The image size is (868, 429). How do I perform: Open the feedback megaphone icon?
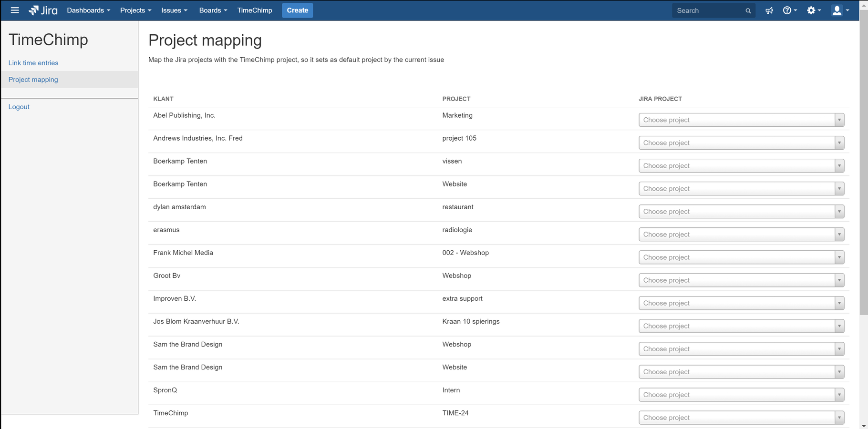click(769, 10)
